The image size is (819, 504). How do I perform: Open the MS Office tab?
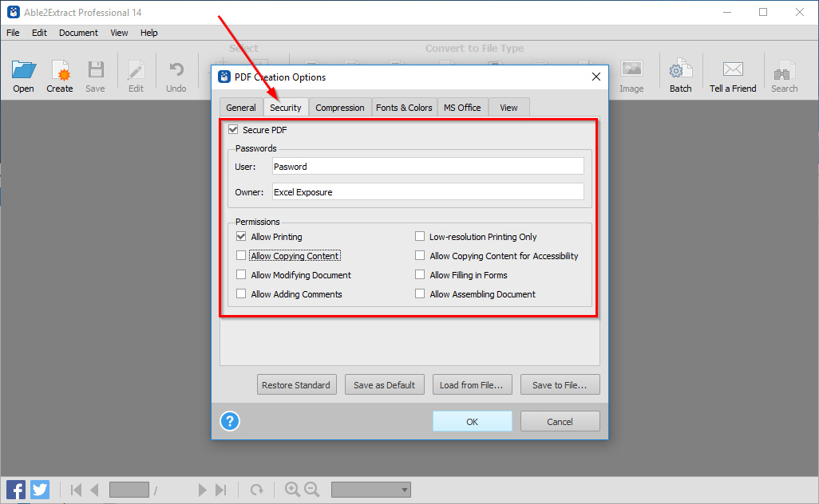pos(462,108)
